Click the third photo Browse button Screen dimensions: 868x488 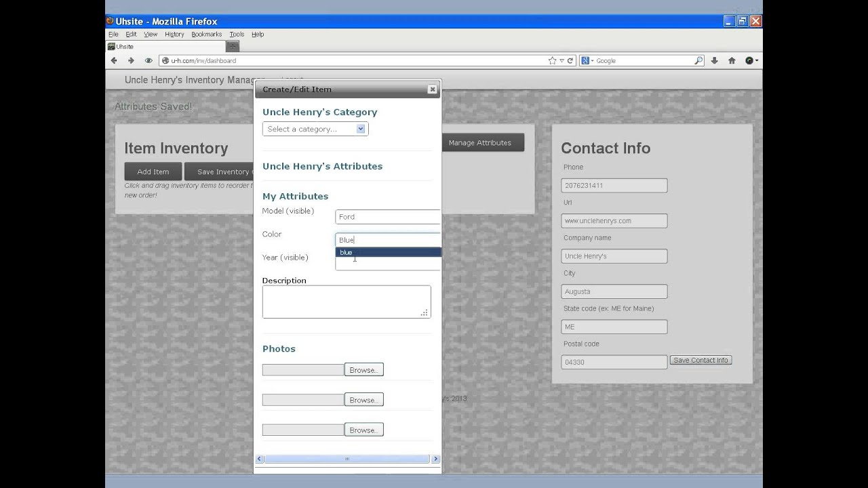point(363,430)
